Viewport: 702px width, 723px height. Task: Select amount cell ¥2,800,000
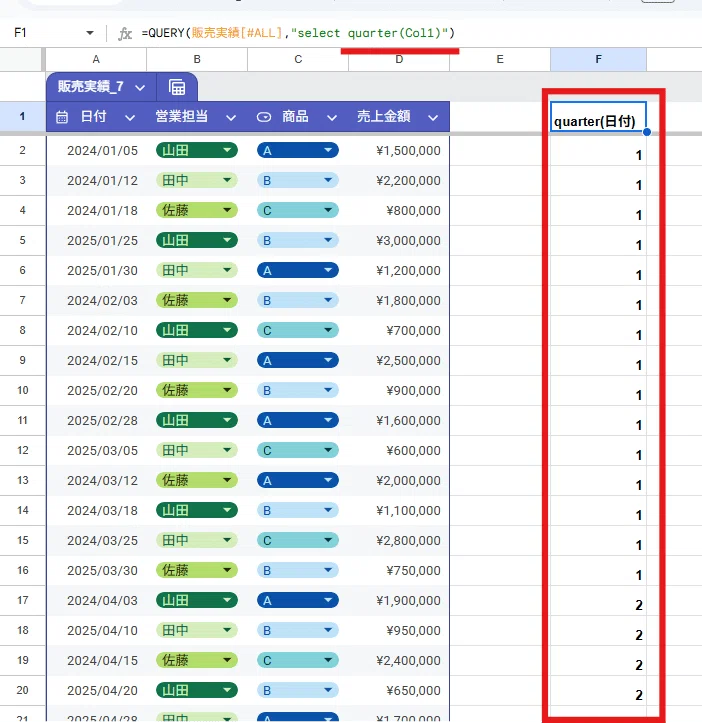(399, 540)
